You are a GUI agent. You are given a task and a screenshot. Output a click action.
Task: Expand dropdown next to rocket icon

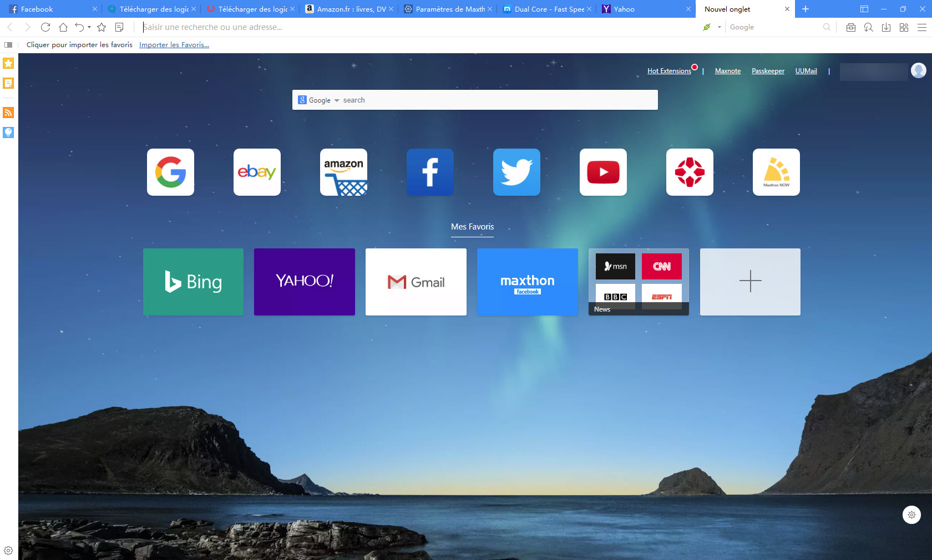(720, 27)
